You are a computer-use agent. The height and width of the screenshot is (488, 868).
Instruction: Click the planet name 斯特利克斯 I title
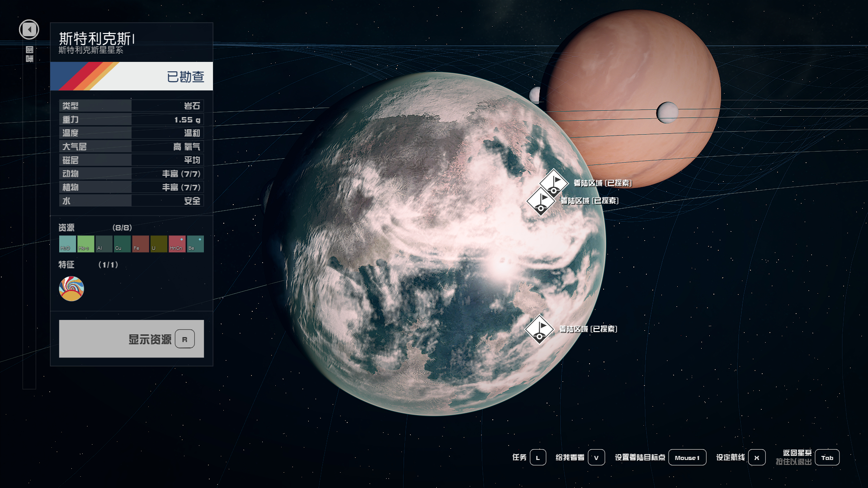click(97, 38)
